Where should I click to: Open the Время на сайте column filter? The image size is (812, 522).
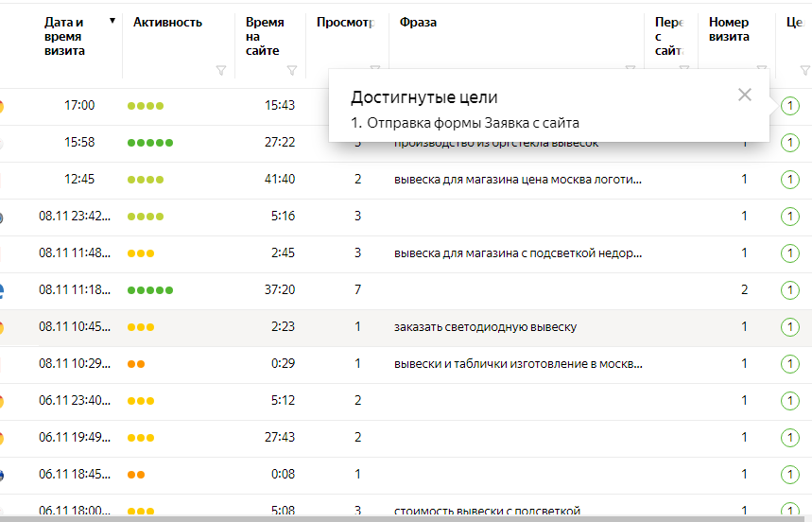(x=292, y=70)
